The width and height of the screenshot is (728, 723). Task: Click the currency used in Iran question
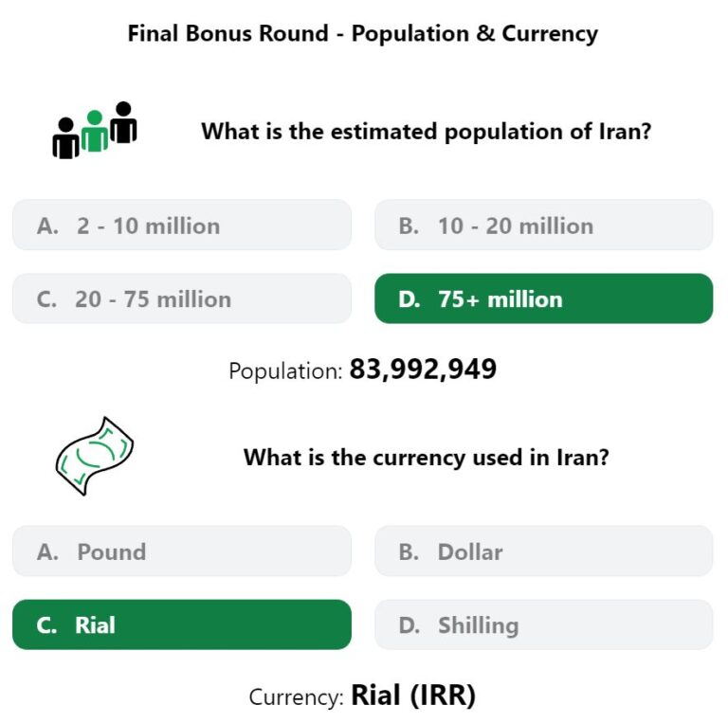tap(427, 458)
